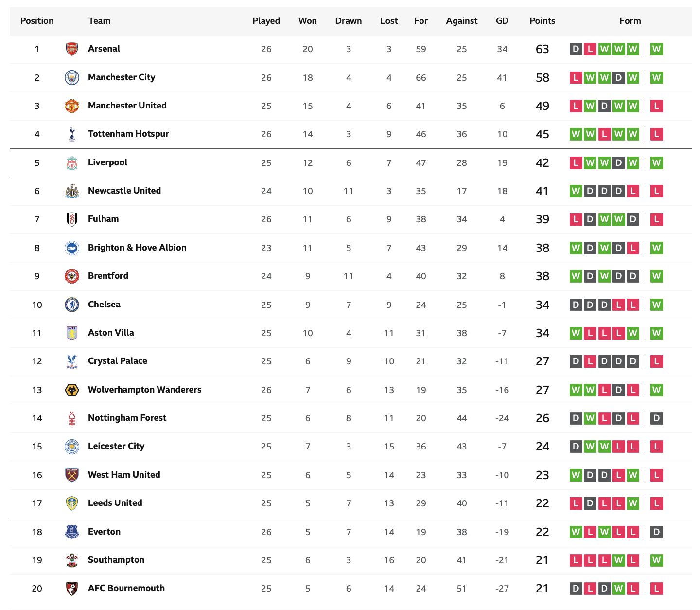Click the Chelsea club crest
The image size is (700, 610).
click(72, 305)
